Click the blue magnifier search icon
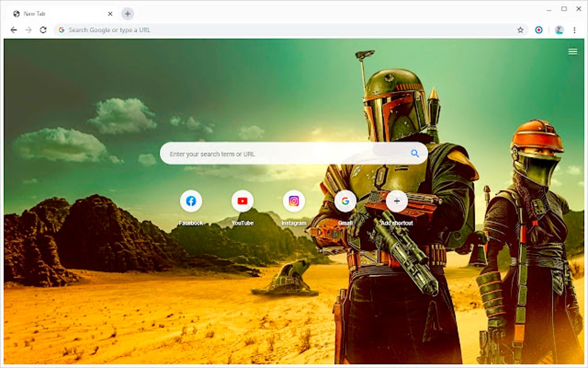 click(414, 153)
